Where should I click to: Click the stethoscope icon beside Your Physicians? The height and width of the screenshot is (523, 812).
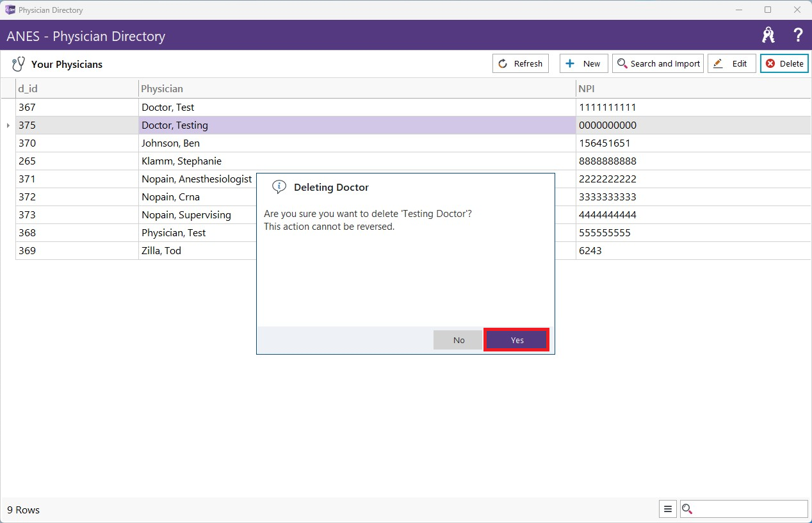tap(19, 64)
